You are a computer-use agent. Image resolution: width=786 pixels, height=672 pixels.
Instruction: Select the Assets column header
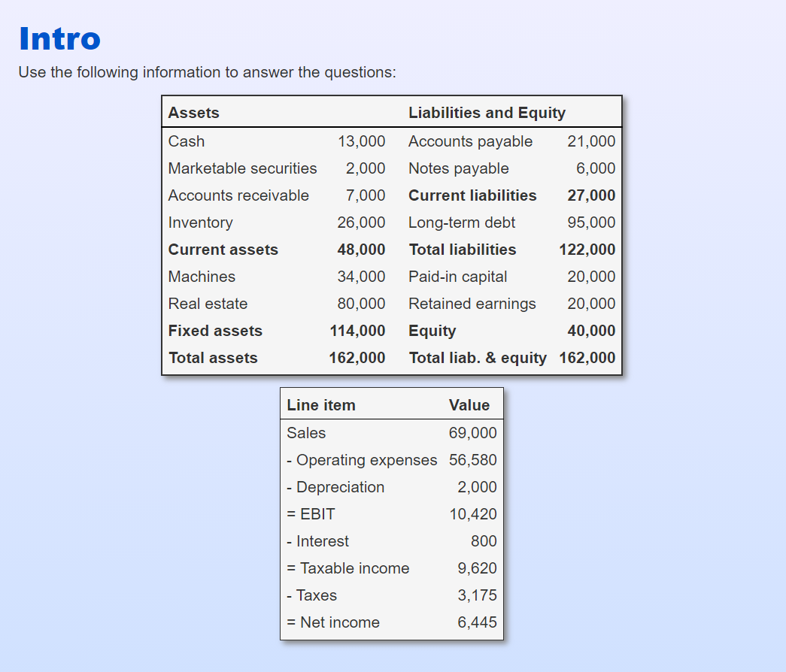tap(194, 112)
